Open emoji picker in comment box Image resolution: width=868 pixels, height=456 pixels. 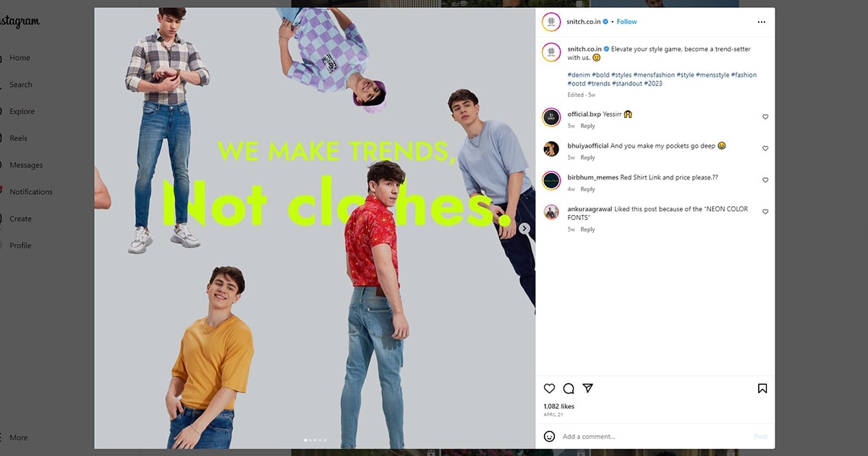point(550,436)
